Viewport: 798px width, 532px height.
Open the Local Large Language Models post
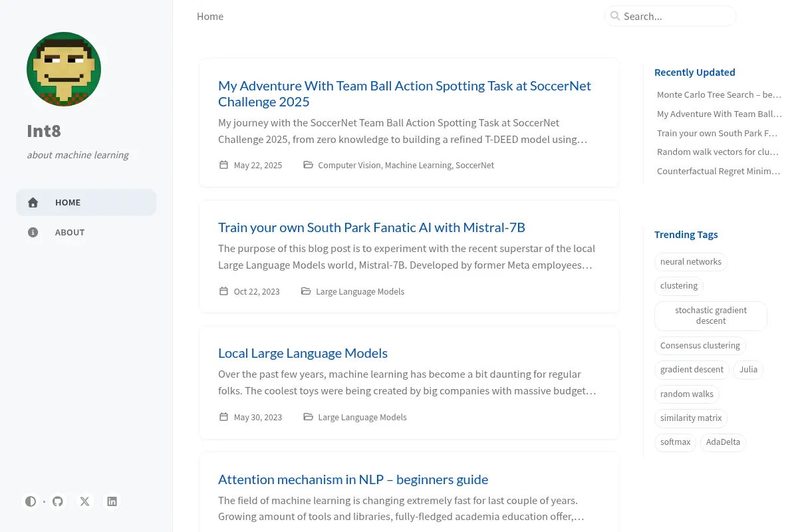click(303, 353)
